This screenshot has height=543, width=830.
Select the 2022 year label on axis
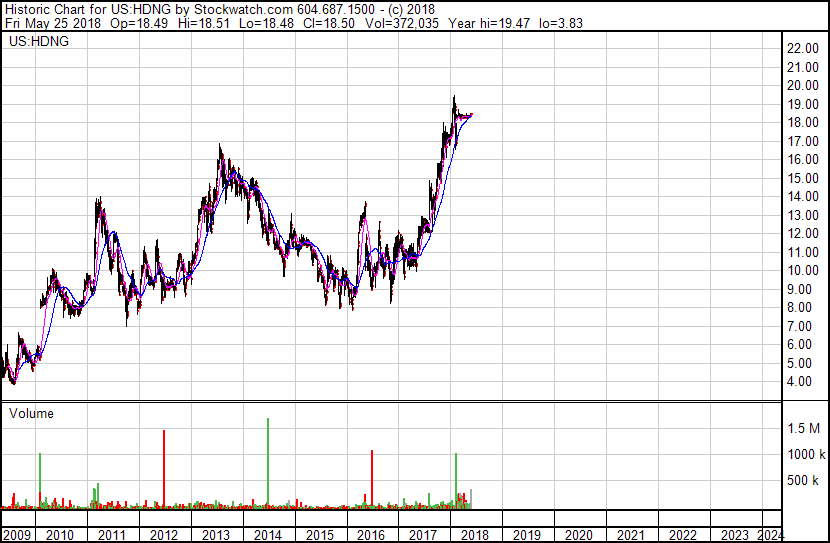(682, 535)
